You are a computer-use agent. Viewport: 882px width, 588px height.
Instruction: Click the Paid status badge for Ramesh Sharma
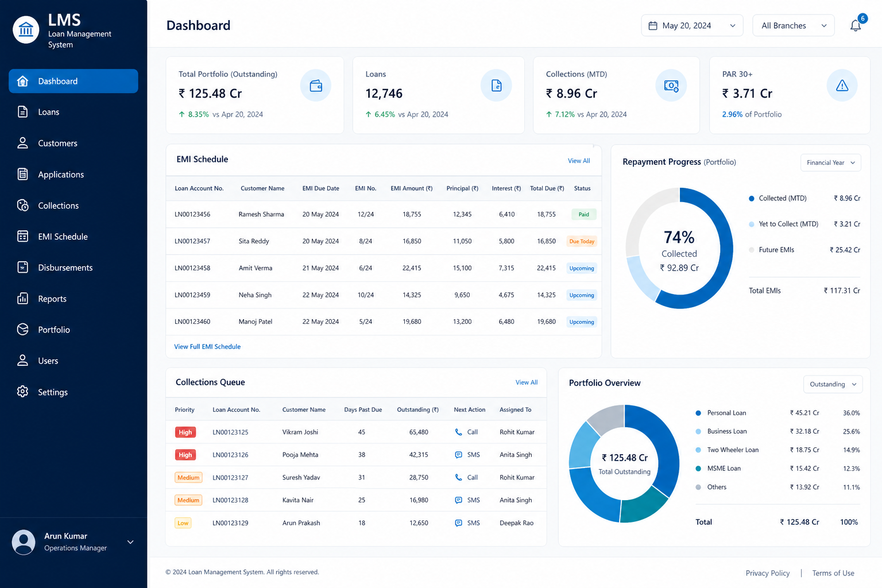point(584,214)
